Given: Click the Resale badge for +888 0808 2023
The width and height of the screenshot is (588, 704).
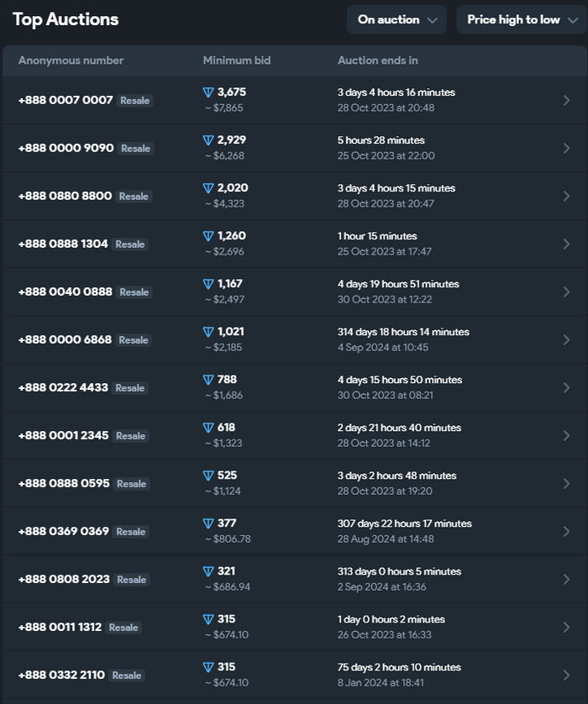Looking at the screenshot, I should pos(132,579).
